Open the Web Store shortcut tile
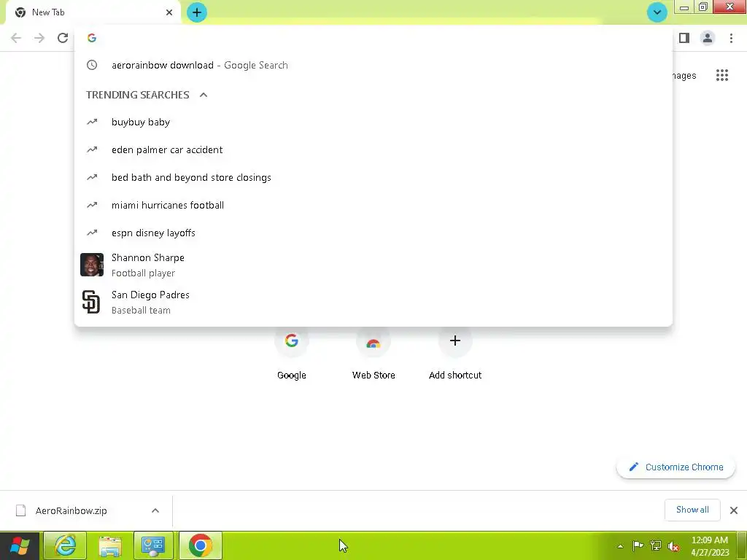 pyautogui.click(x=373, y=354)
